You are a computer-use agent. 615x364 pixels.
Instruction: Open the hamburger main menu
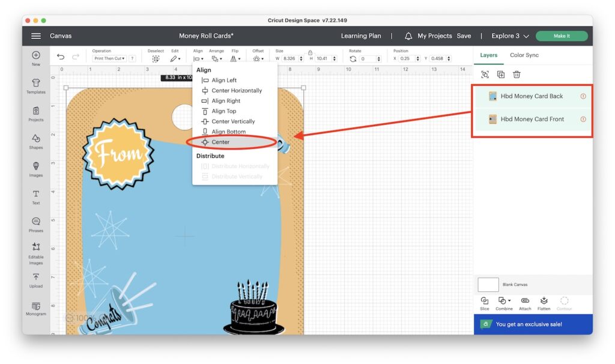tap(36, 35)
